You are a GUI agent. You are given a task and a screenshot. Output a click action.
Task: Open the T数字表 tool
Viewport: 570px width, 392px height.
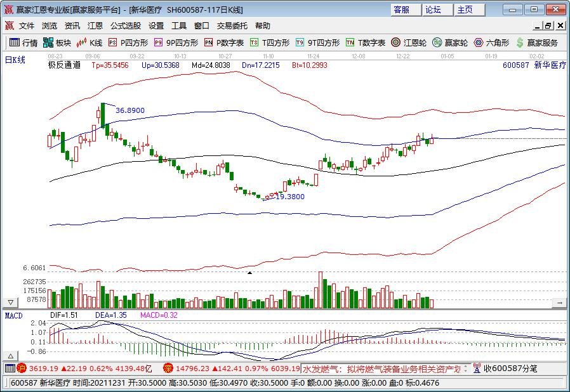[x=366, y=43]
